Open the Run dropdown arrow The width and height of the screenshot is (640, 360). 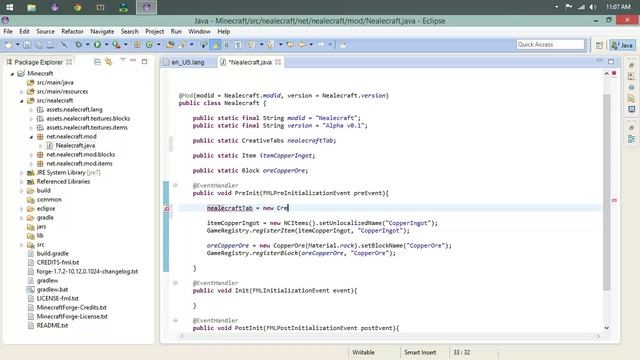click(106, 45)
